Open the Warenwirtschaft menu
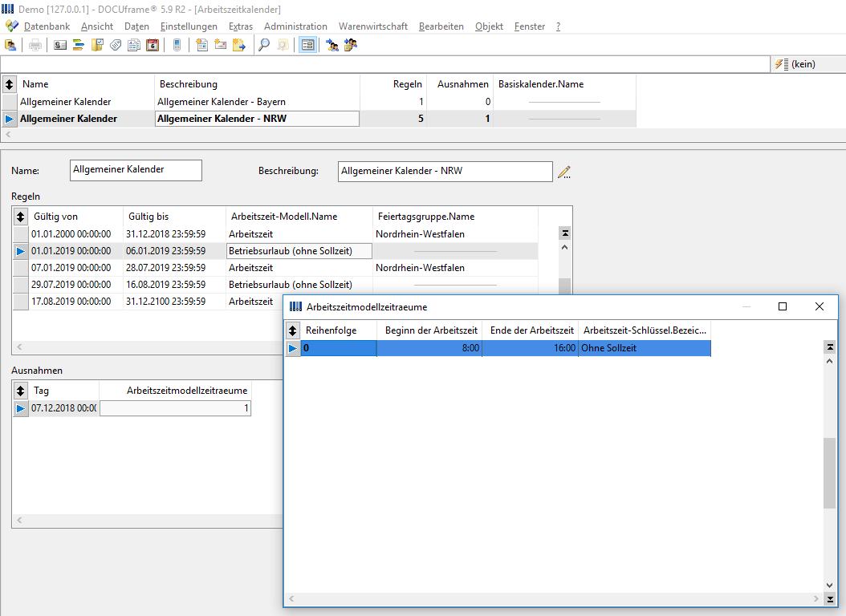 (372, 26)
